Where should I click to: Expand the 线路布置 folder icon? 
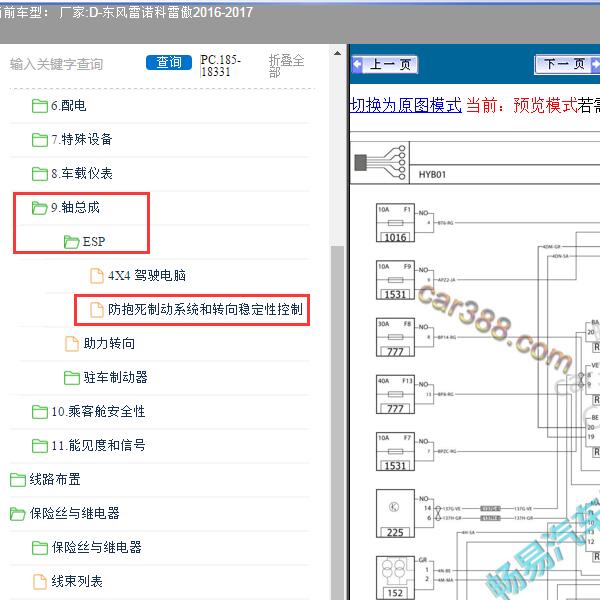(x=18, y=479)
